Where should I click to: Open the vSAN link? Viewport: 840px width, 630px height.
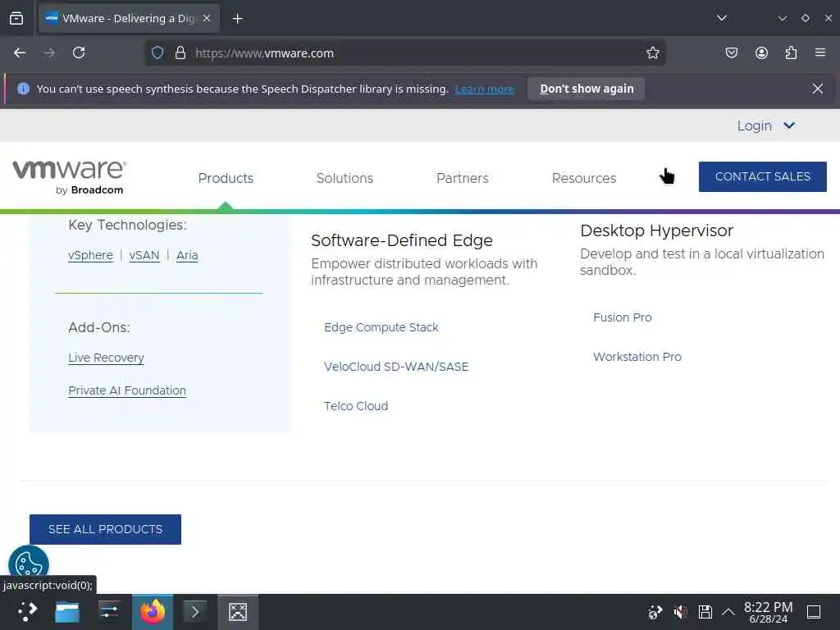pyautogui.click(x=144, y=256)
